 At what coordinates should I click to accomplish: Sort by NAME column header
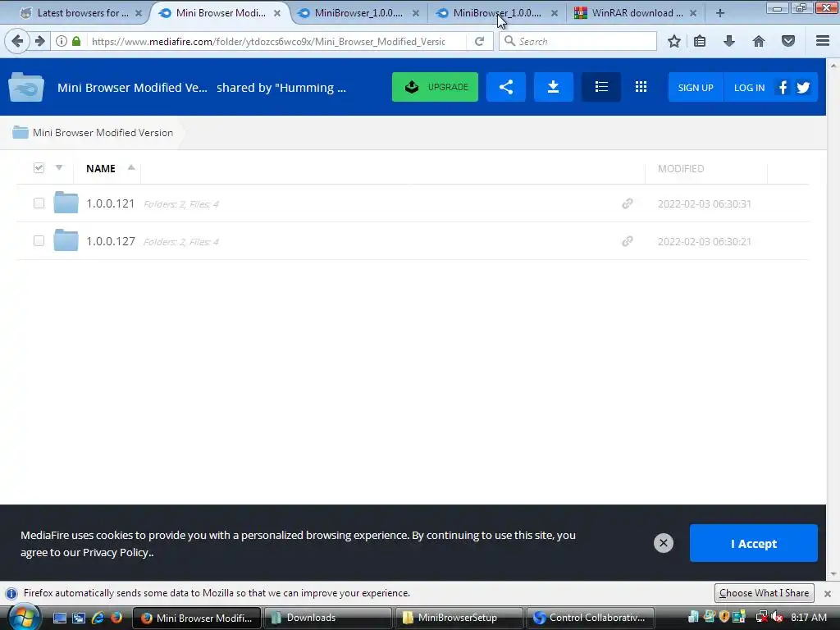pyautogui.click(x=101, y=168)
